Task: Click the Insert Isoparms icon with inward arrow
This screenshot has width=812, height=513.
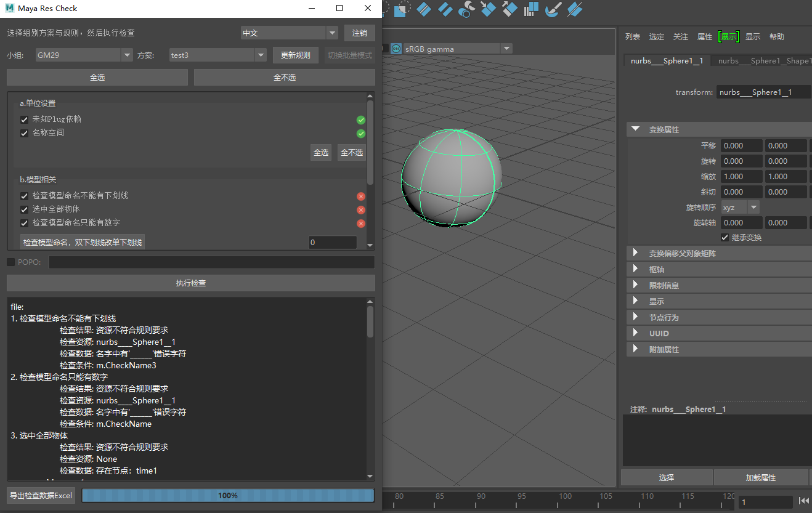Action: tap(489, 9)
